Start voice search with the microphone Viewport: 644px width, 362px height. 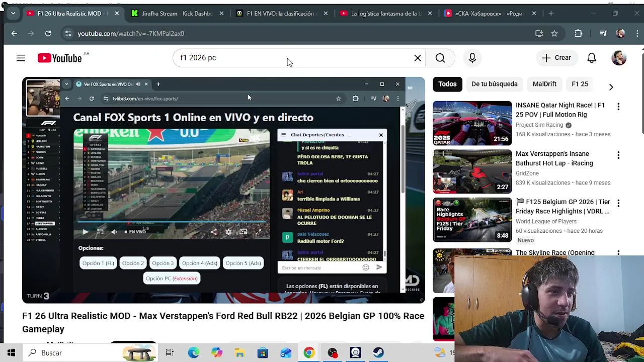pos(472,58)
